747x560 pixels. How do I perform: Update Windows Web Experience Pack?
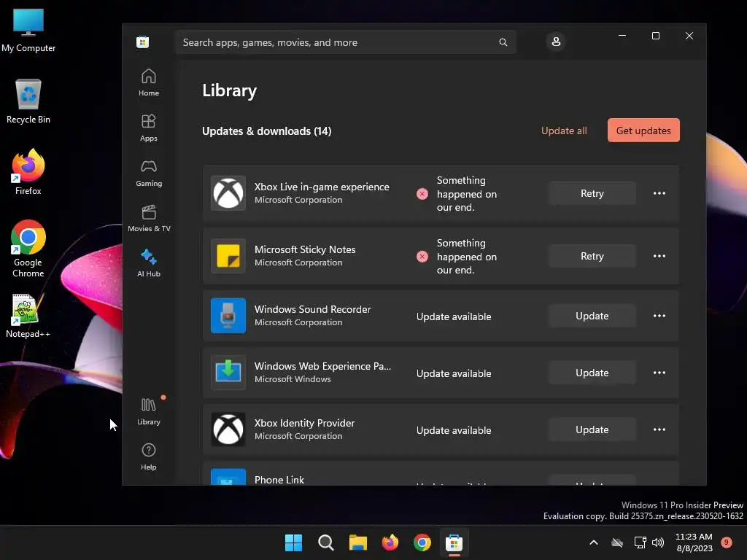[x=592, y=373]
